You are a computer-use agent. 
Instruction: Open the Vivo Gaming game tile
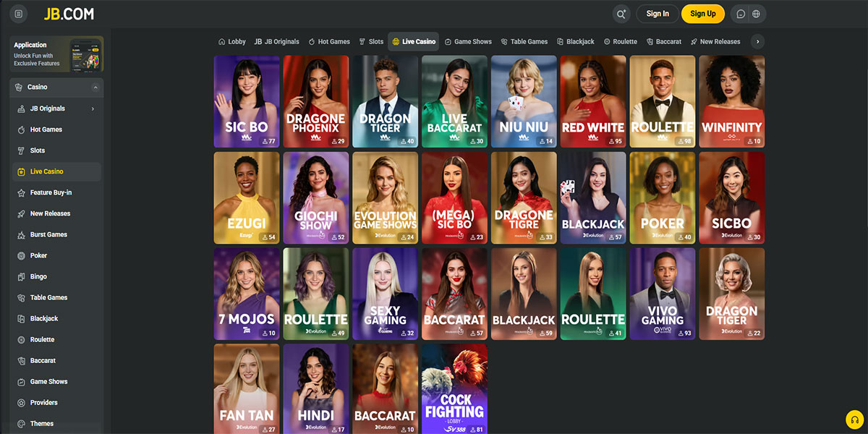point(662,294)
